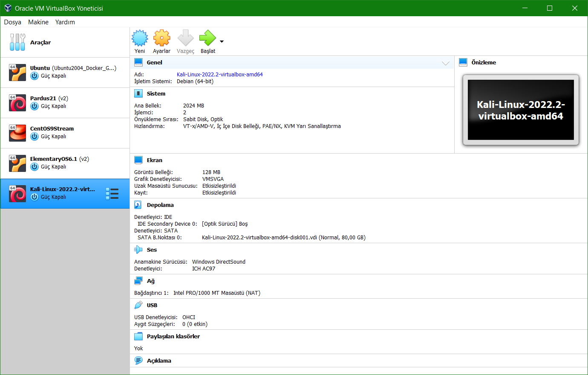The image size is (588, 375).
Task: Open Ağ settings via heading
Action: click(x=151, y=281)
